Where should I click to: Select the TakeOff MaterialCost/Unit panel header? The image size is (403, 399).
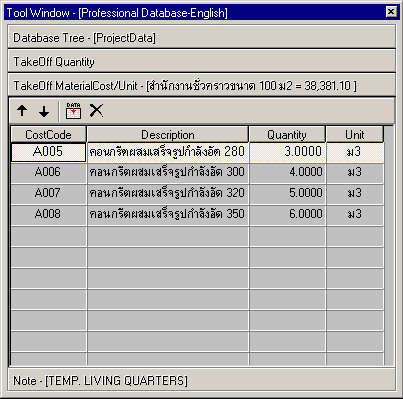coord(201,86)
